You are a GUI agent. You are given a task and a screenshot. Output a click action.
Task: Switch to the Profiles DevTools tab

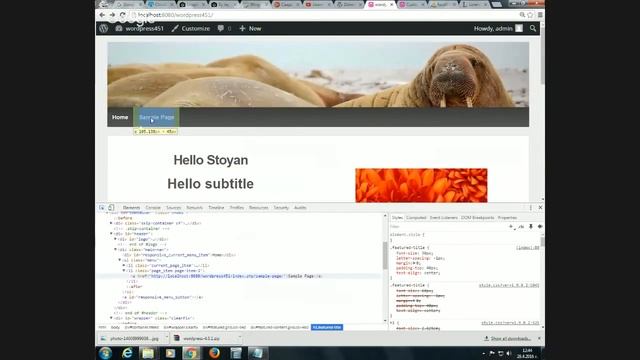point(237,208)
